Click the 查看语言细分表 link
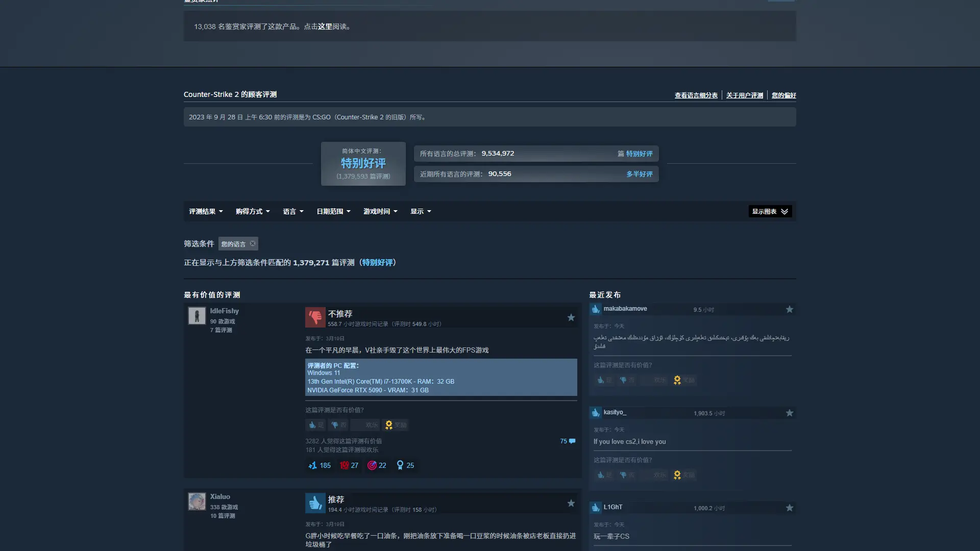This screenshot has width=980, height=551. coord(696,95)
